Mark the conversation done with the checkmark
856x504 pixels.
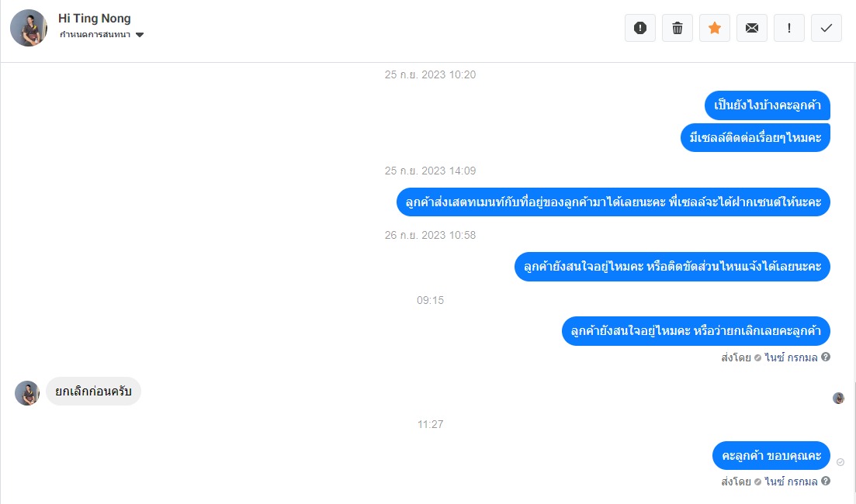[826, 28]
